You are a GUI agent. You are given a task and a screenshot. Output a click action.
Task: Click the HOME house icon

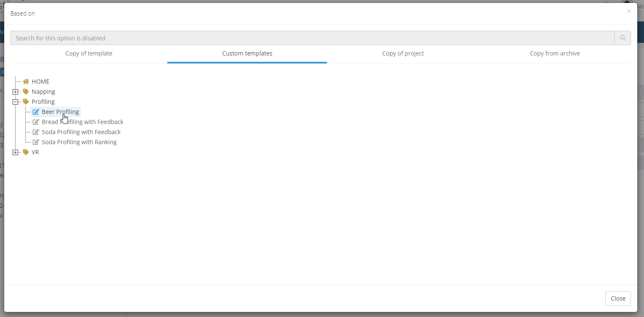point(26,81)
